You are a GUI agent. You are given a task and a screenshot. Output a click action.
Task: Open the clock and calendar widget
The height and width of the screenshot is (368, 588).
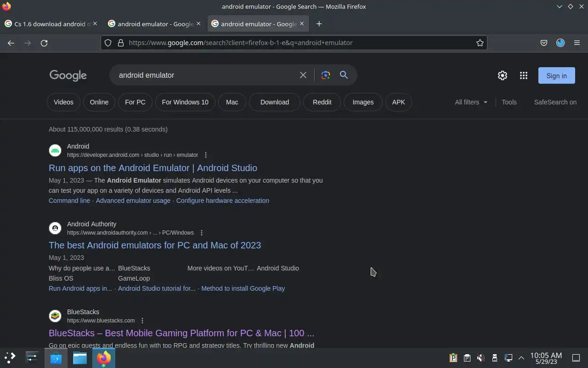pyautogui.click(x=546, y=358)
